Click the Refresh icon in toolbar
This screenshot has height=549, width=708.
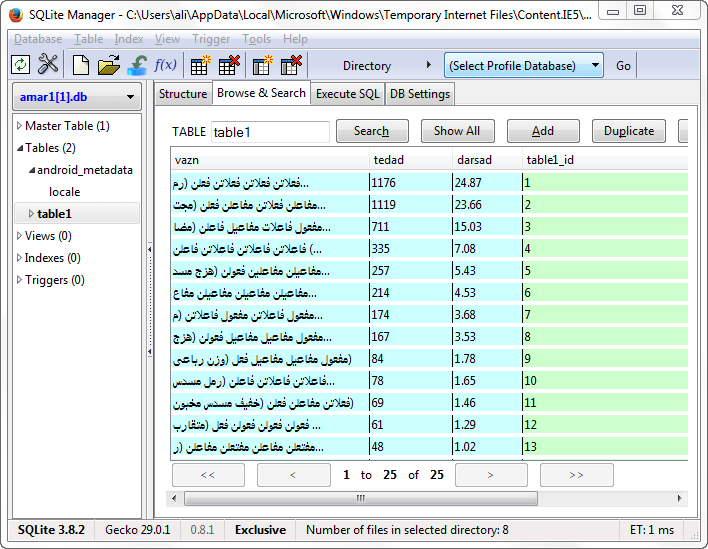(20, 65)
